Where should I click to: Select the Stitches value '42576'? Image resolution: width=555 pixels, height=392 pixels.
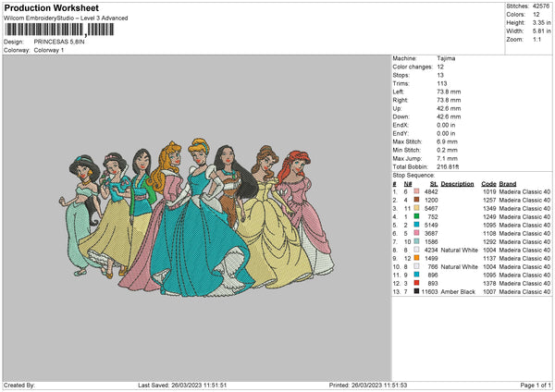tap(541, 6)
